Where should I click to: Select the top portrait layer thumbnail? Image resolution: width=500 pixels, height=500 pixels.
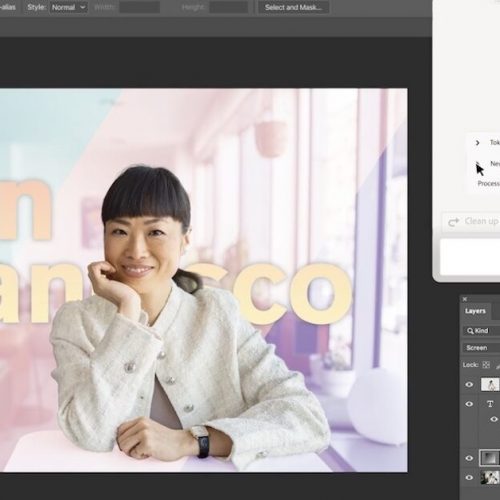pos(490,384)
